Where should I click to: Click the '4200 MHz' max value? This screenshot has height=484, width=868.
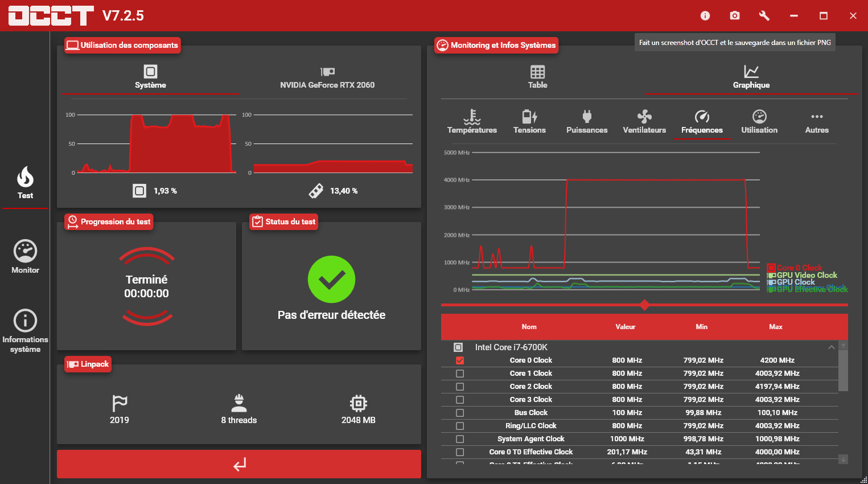tap(778, 360)
